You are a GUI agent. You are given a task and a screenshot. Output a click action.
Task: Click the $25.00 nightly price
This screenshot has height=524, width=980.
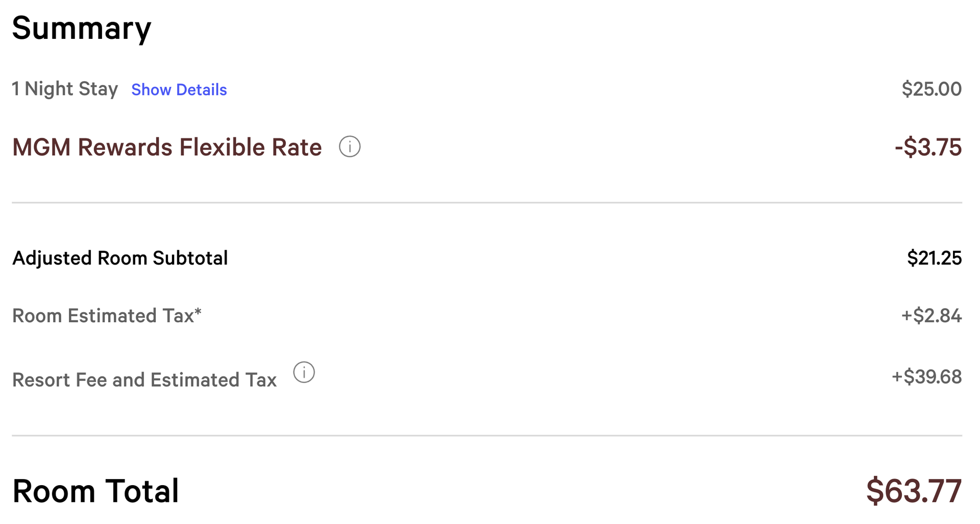point(932,89)
